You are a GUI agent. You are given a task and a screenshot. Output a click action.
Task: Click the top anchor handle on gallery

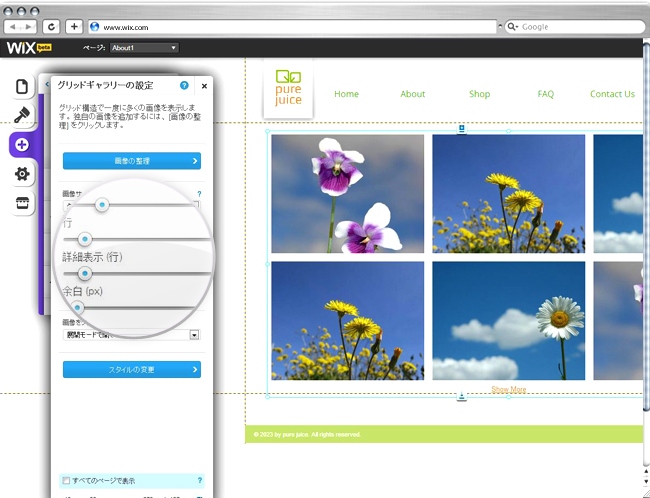click(x=462, y=129)
